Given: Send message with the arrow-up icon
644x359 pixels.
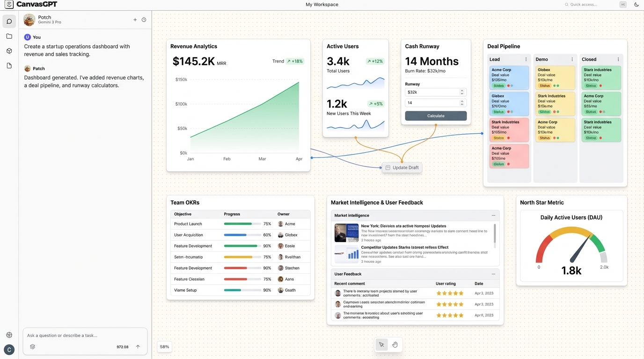Looking at the screenshot, I should coord(138,347).
